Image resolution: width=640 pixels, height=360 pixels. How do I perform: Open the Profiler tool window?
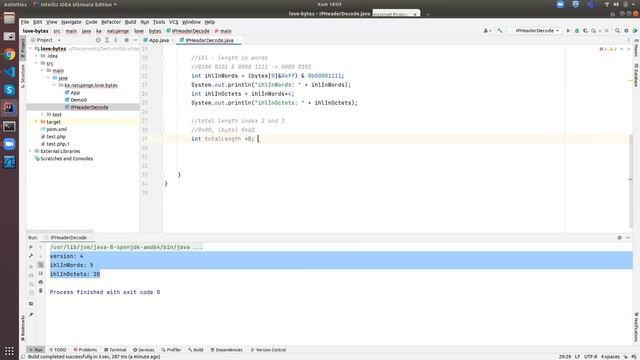click(171, 350)
